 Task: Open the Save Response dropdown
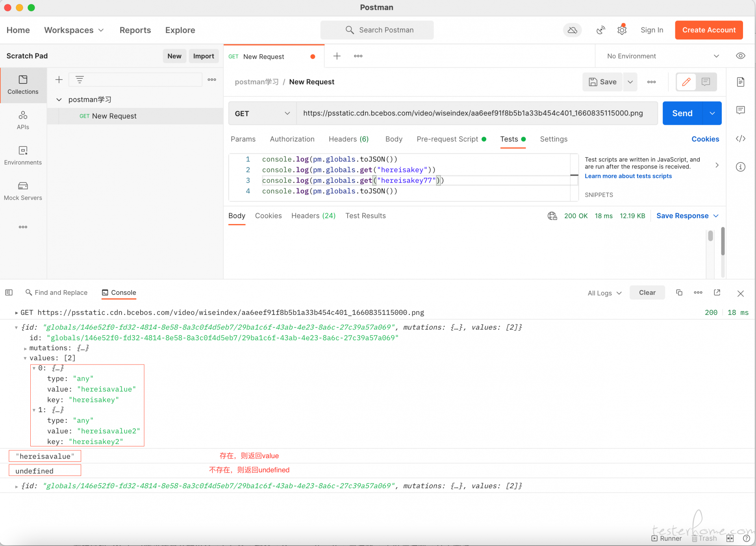(x=687, y=216)
